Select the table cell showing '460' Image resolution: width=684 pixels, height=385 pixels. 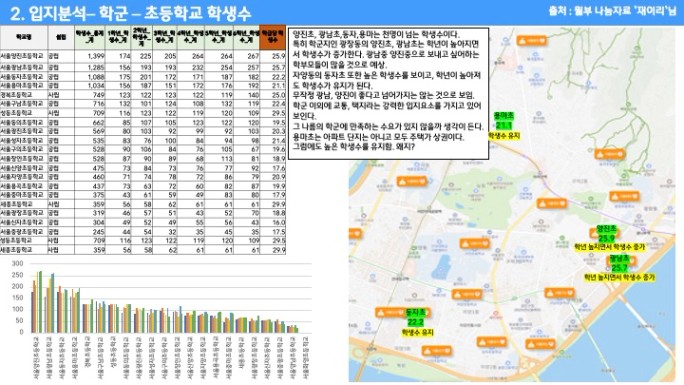point(89,177)
